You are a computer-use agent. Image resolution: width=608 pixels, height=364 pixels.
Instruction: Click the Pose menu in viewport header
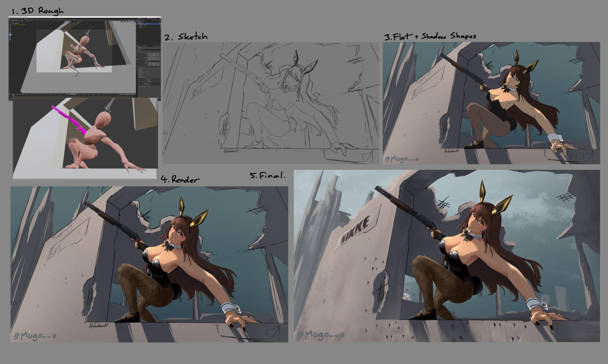22,22
